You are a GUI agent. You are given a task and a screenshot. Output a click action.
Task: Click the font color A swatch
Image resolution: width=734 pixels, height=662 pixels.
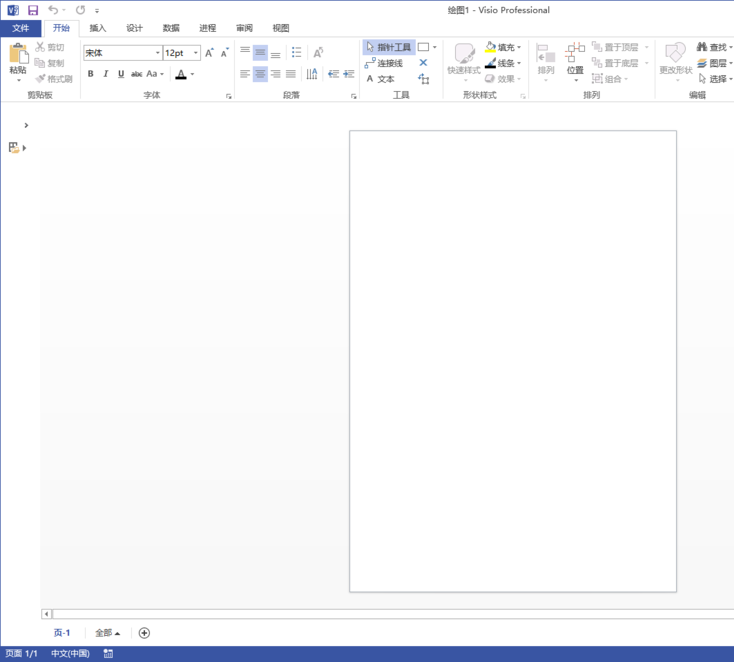coord(181,74)
